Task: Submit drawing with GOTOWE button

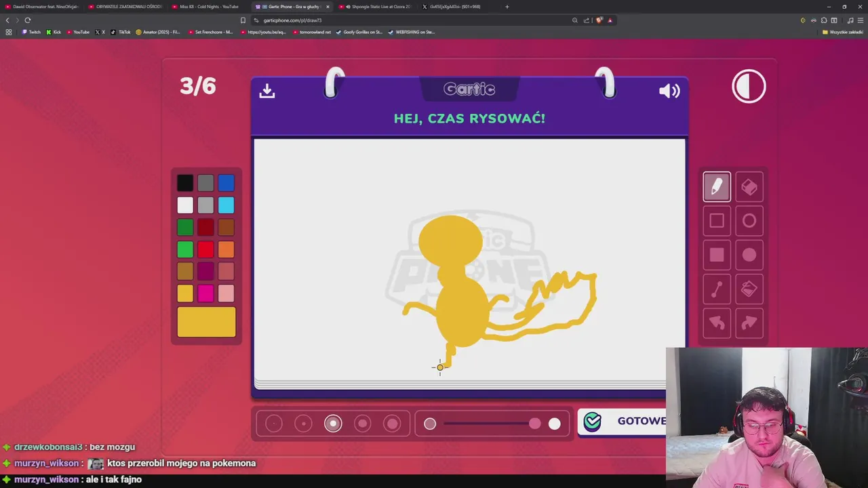Action: click(622, 422)
